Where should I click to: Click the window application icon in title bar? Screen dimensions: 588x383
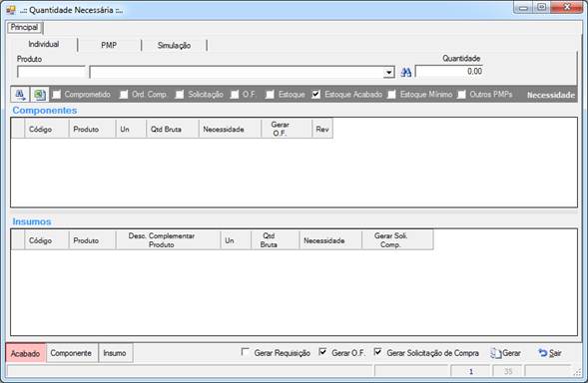tap(11, 10)
